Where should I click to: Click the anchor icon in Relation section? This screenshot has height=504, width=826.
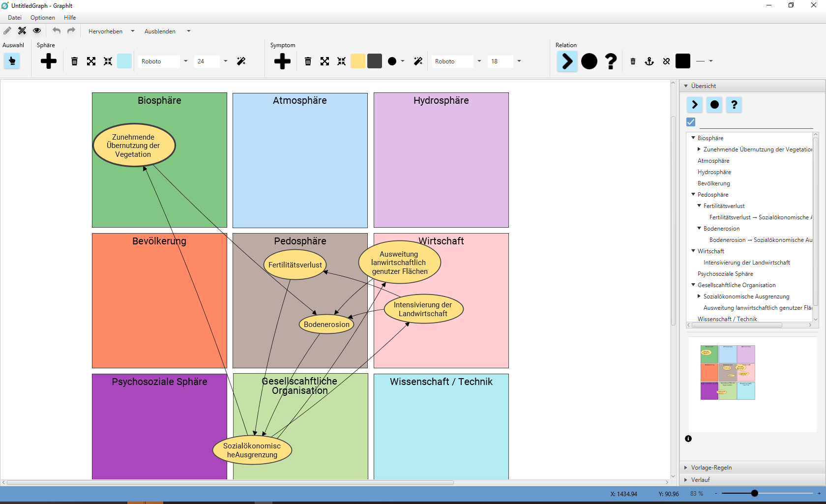[x=649, y=61]
